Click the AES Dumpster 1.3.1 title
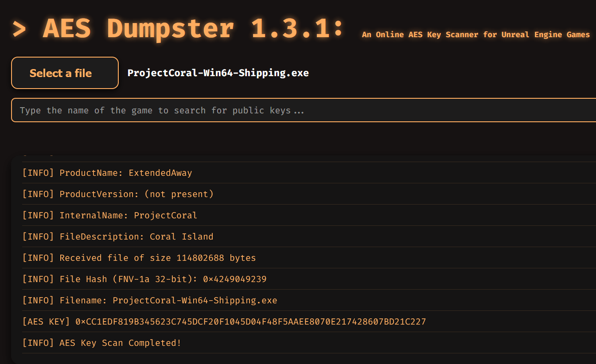This screenshot has width=596, height=364. (193, 29)
